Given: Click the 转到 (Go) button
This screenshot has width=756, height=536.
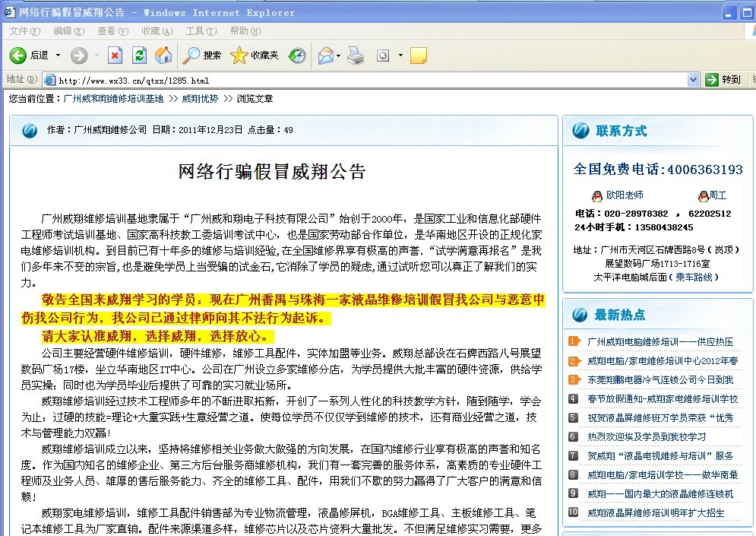Looking at the screenshot, I should [723, 80].
